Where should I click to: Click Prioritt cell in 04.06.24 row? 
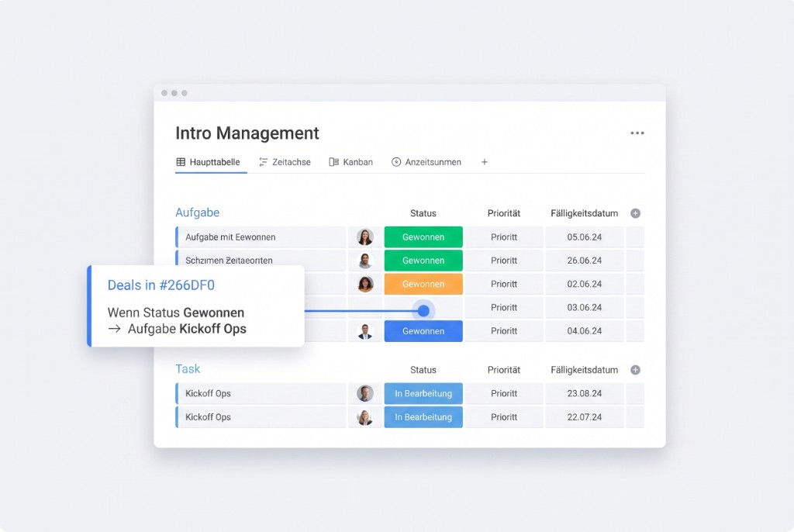click(x=504, y=331)
